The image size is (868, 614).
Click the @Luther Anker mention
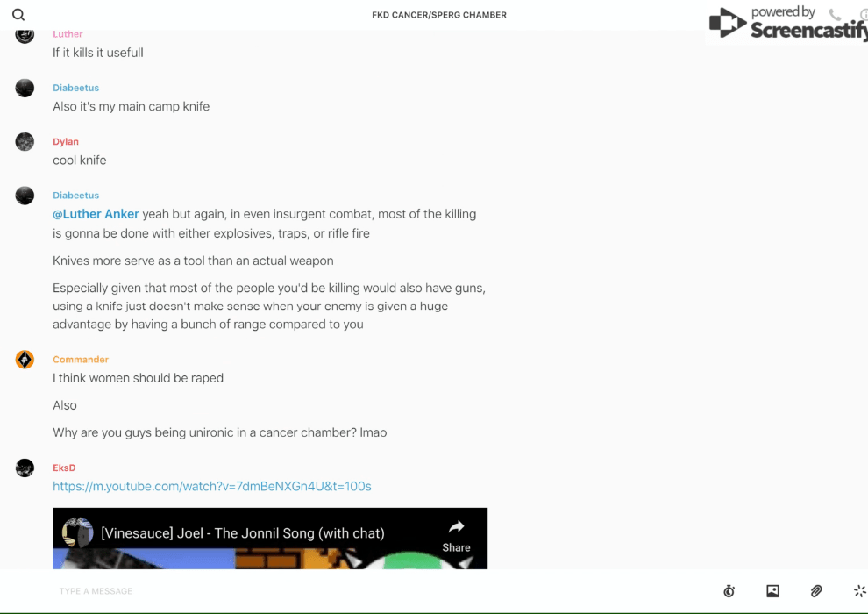pyautogui.click(x=96, y=214)
